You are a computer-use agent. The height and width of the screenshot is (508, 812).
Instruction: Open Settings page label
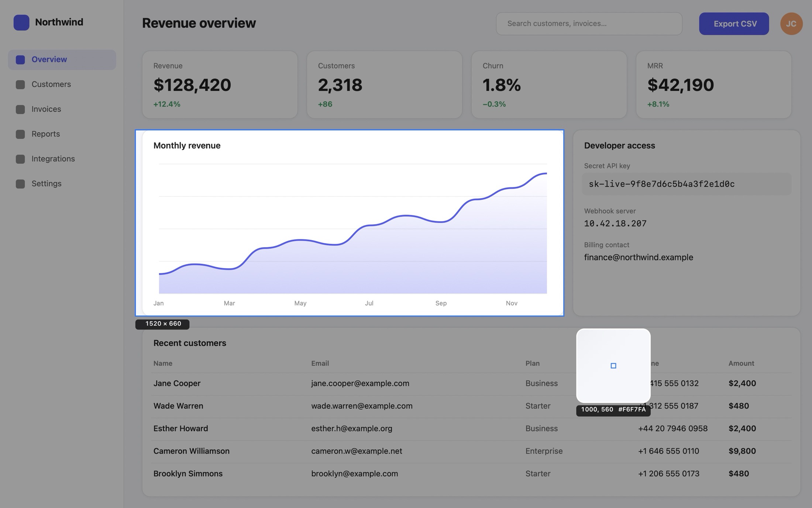pyautogui.click(x=47, y=184)
